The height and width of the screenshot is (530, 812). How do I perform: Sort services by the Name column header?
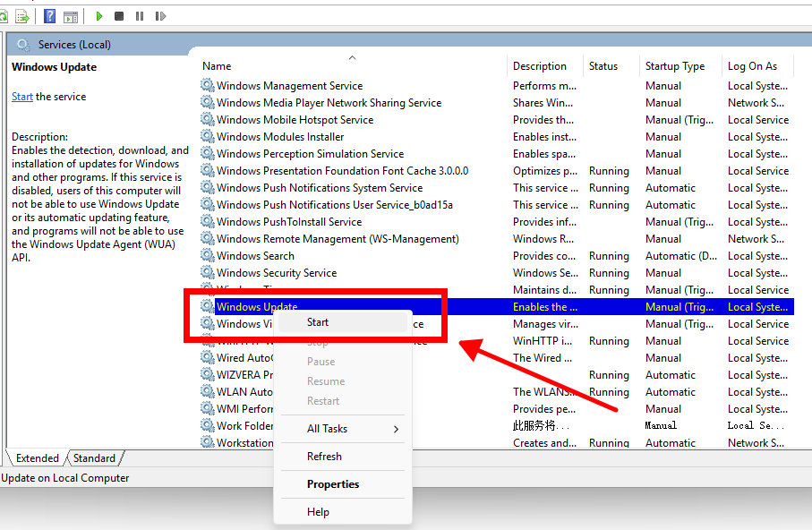coord(217,66)
